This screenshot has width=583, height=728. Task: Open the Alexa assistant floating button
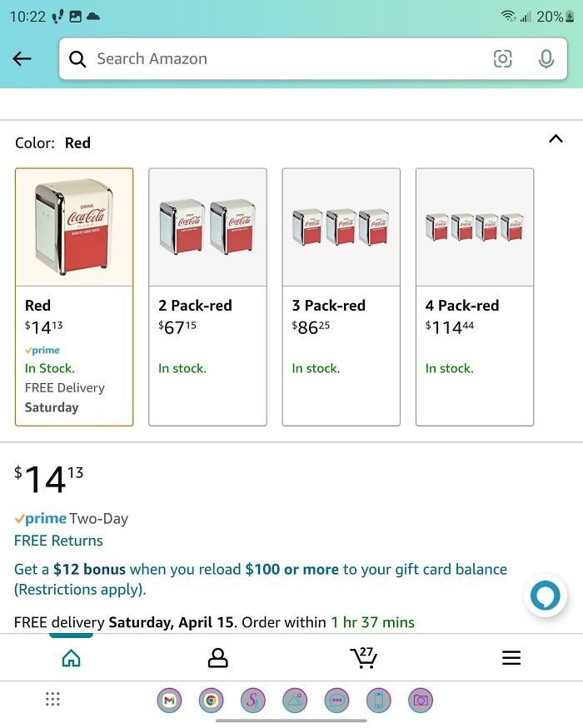[546, 596]
